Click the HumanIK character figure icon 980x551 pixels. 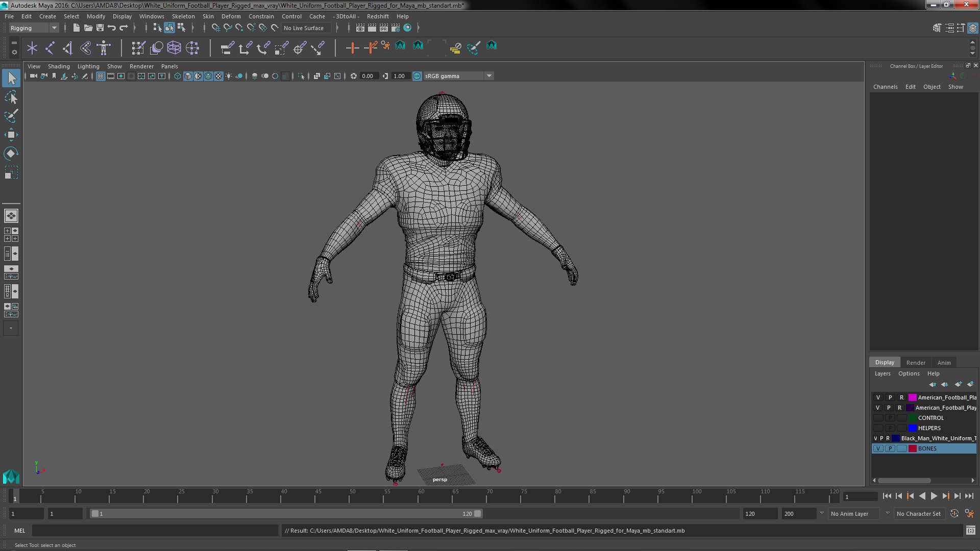click(104, 48)
